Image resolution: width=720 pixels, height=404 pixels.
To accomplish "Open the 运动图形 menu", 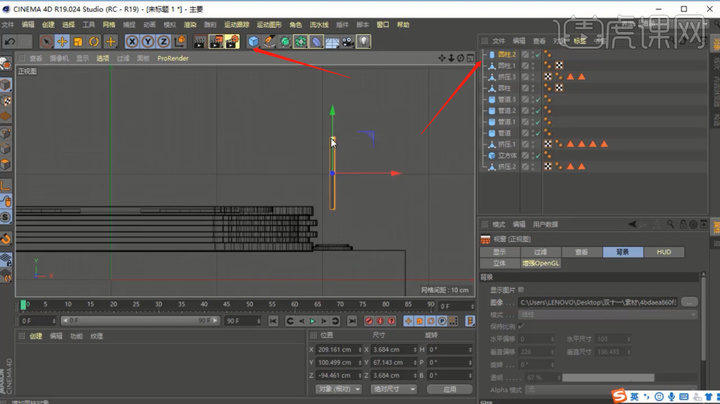I will pyautogui.click(x=269, y=25).
